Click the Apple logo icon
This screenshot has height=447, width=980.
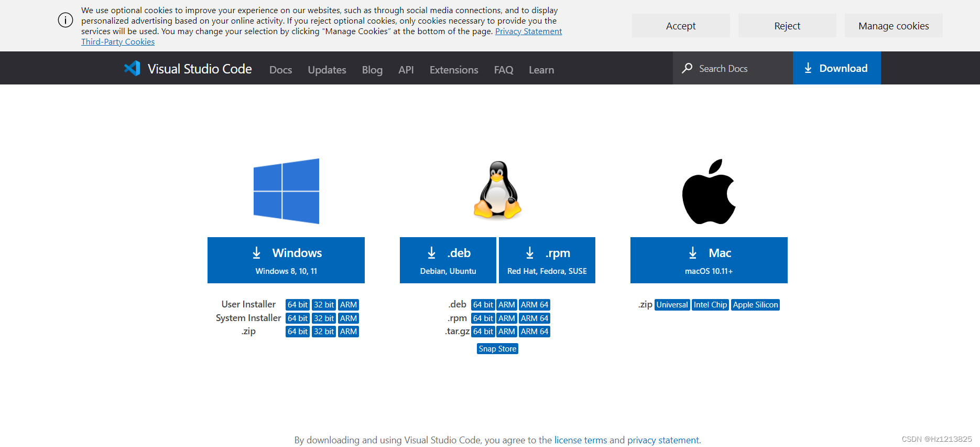(709, 191)
